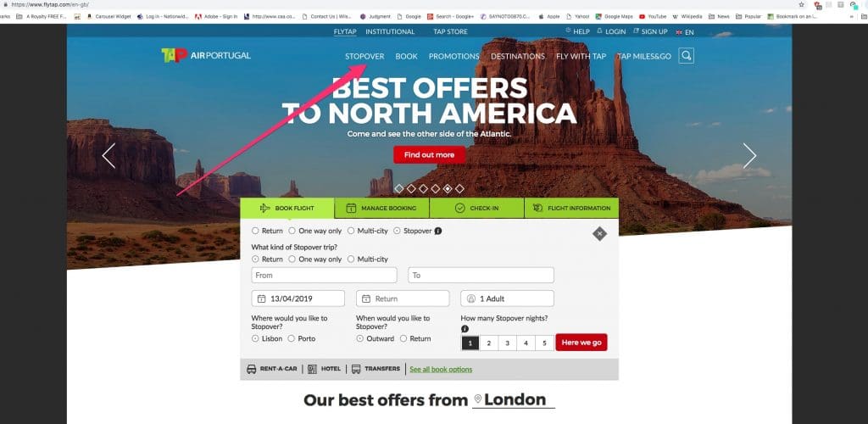Viewport: 868px width, 424px height.
Task: Switch to the Manage Booking tab
Action: 382,208
